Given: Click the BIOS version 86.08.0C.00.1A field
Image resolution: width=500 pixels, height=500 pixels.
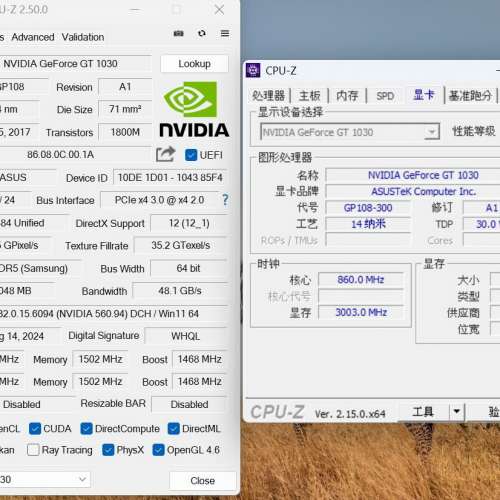Looking at the screenshot, I should click(75, 155).
